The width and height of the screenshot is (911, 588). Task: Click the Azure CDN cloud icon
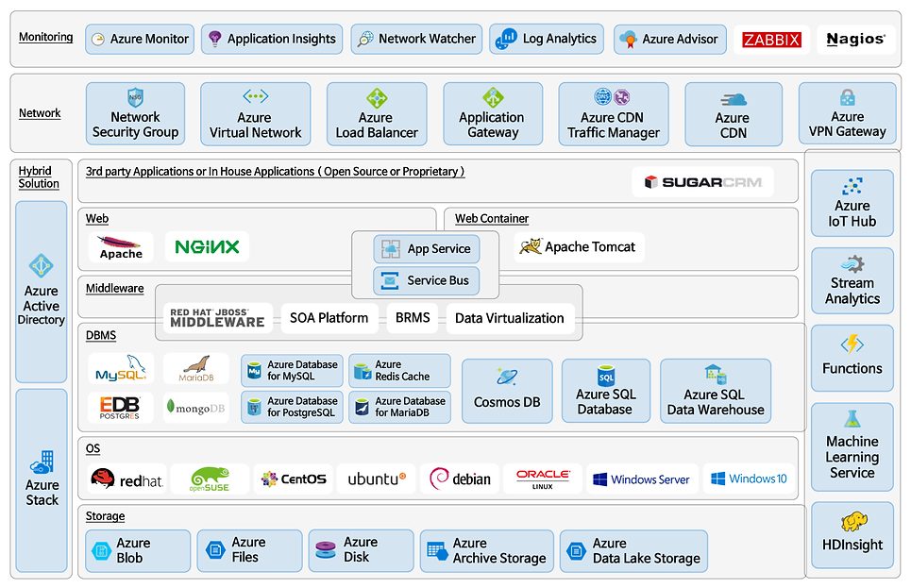[x=734, y=100]
